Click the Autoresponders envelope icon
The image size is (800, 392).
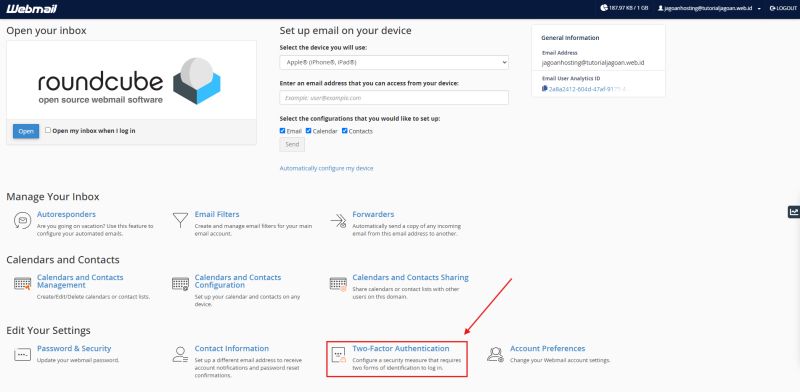coord(22,220)
